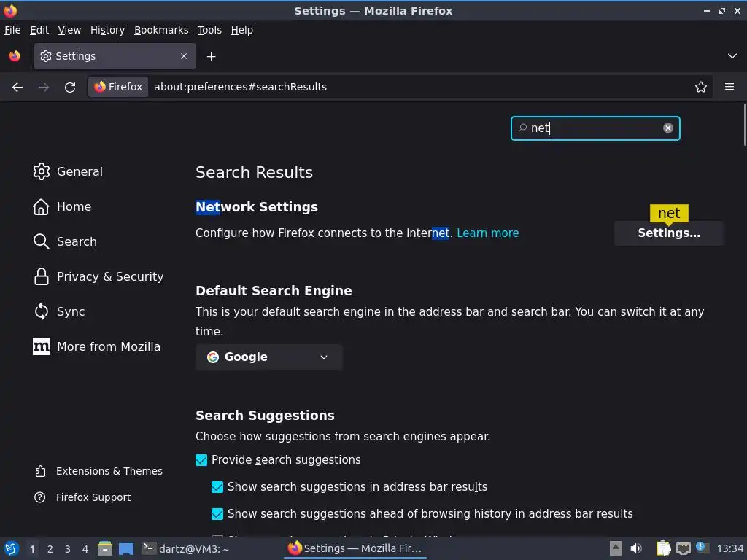Click the forward navigation arrow
Image resolution: width=747 pixels, height=560 pixels.
coord(43,87)
